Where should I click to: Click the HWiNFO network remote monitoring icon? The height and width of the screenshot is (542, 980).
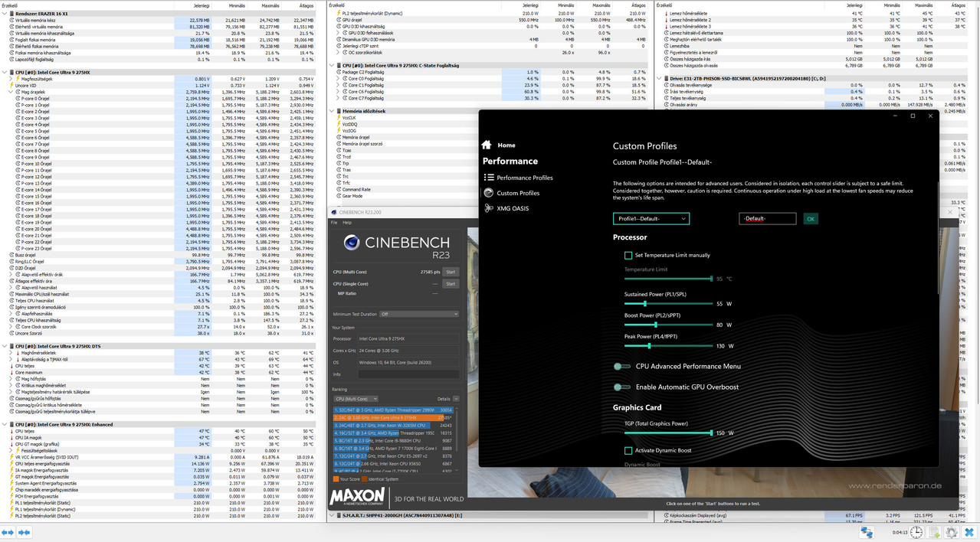coord(867,532)
